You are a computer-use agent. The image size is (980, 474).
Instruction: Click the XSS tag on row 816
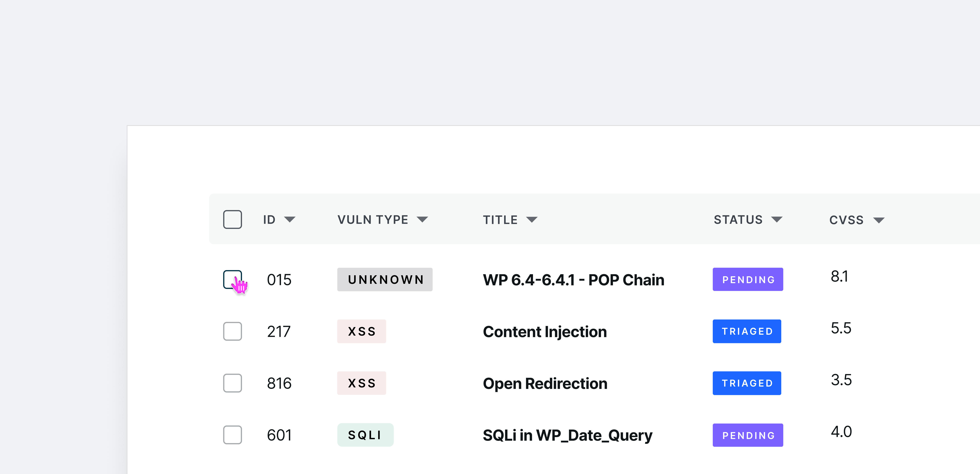point(361,383)
